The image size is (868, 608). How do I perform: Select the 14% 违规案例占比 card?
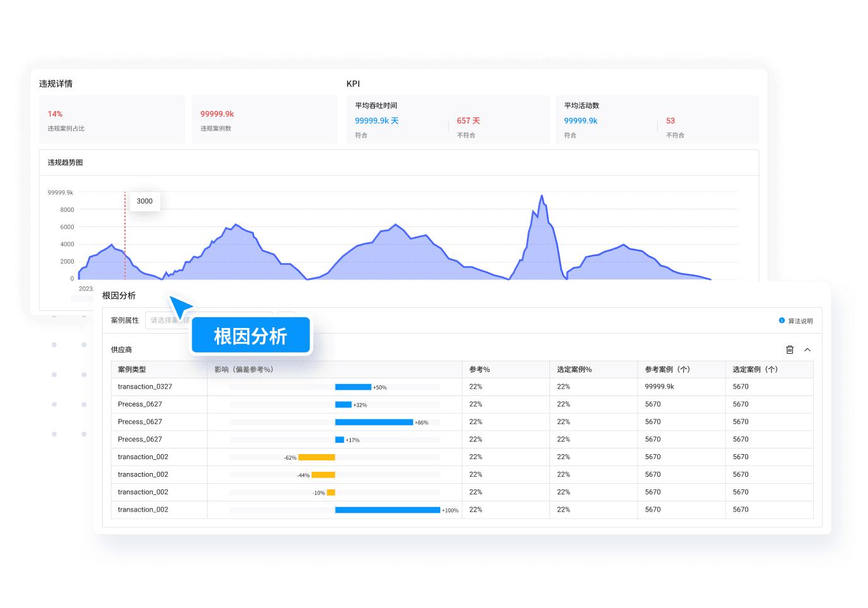click(x=112, y=120)
